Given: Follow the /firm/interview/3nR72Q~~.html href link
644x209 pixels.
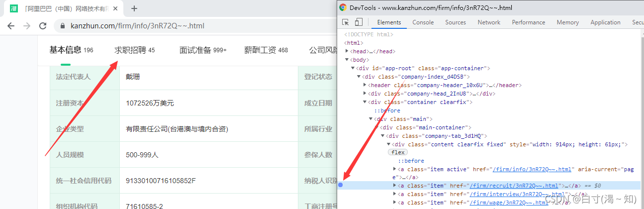Looking at the screenshot, I should coord(518,194).
